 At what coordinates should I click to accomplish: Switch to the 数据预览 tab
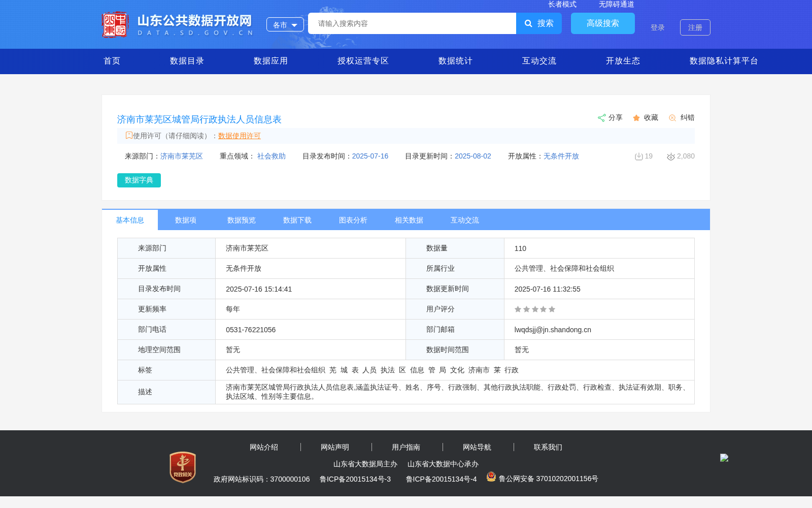(x=242, y=220)
